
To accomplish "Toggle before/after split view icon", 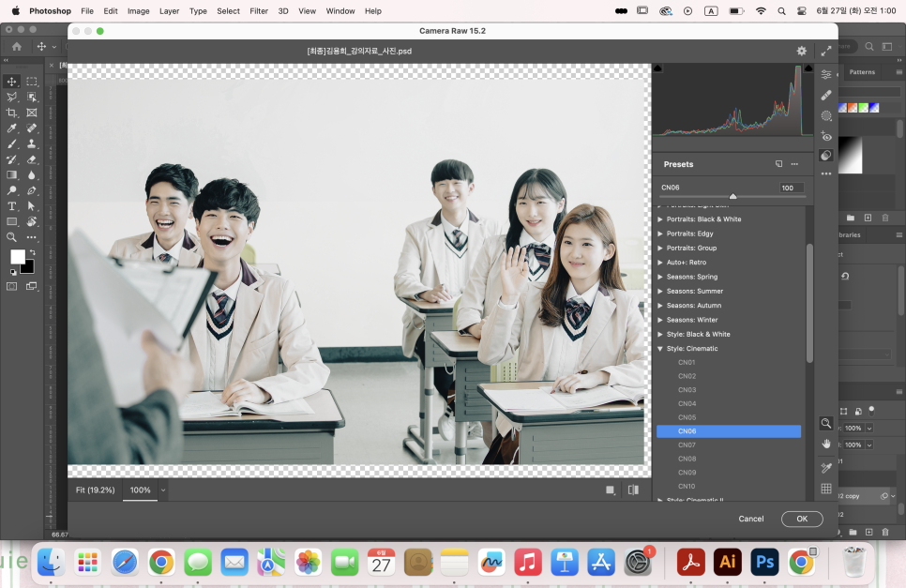I will [x=633, y=490].
